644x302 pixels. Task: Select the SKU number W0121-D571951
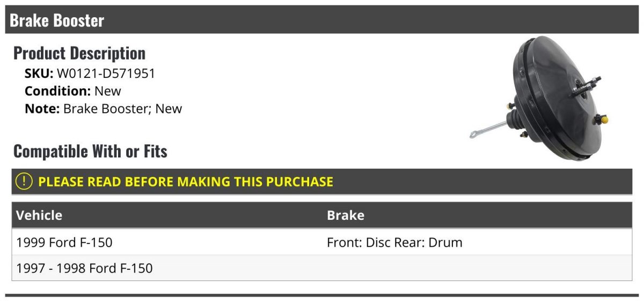[x=106, y=74]
